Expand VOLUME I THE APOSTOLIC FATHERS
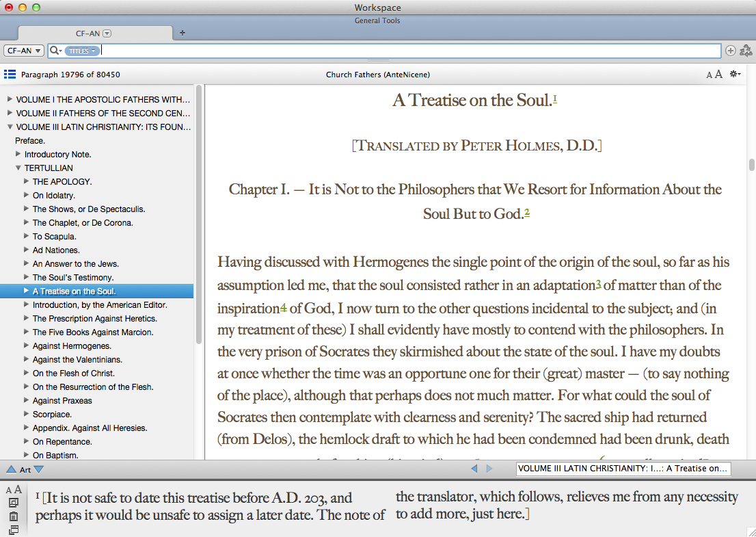756x537 pixels. (x=10, y=99)
